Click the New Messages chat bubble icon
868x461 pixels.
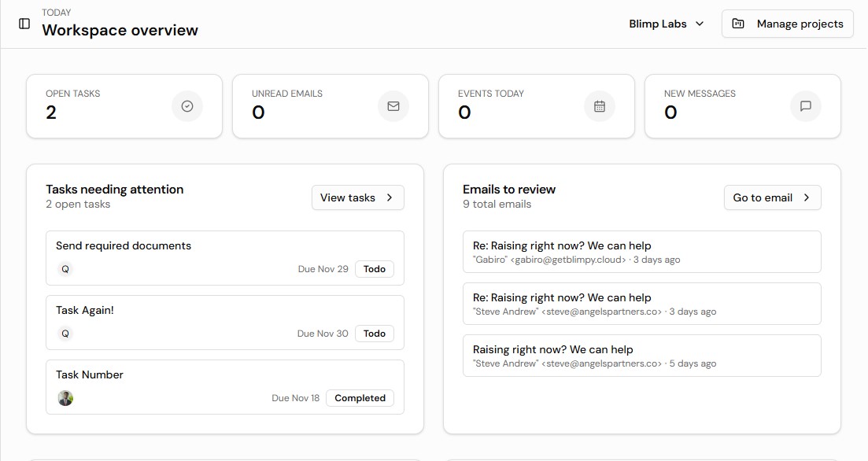(x=805, y=106)
